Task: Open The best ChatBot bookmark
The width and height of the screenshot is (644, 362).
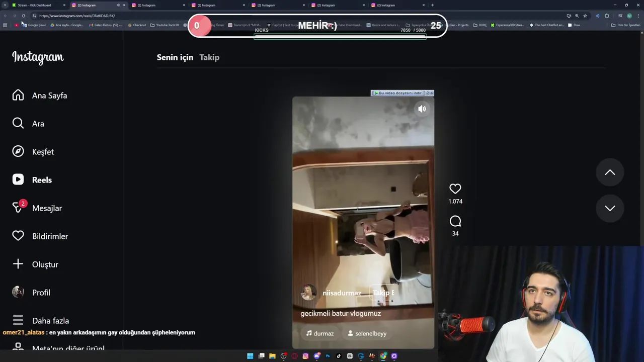Action: 546,25
